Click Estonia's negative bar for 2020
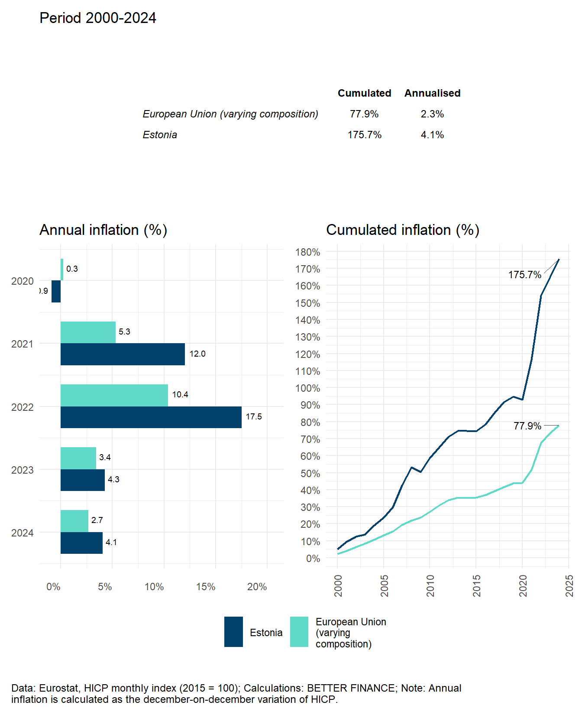This screenshot has height=728, width=582. [x=56, y=291]
